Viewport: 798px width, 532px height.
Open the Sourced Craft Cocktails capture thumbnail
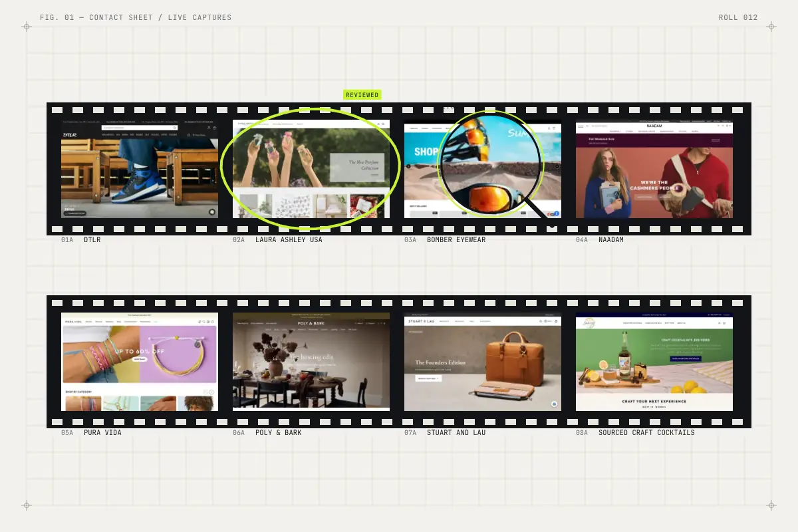(x=654, y=362)
